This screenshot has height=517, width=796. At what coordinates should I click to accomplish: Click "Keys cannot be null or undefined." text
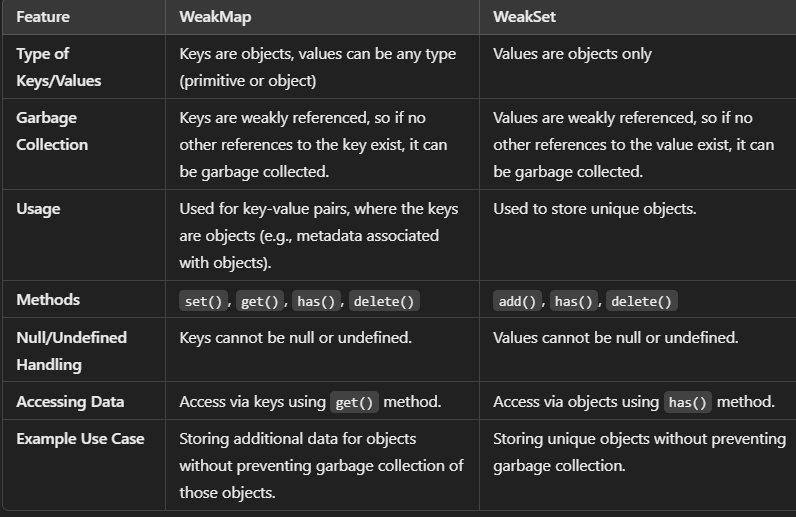(295, 338)
